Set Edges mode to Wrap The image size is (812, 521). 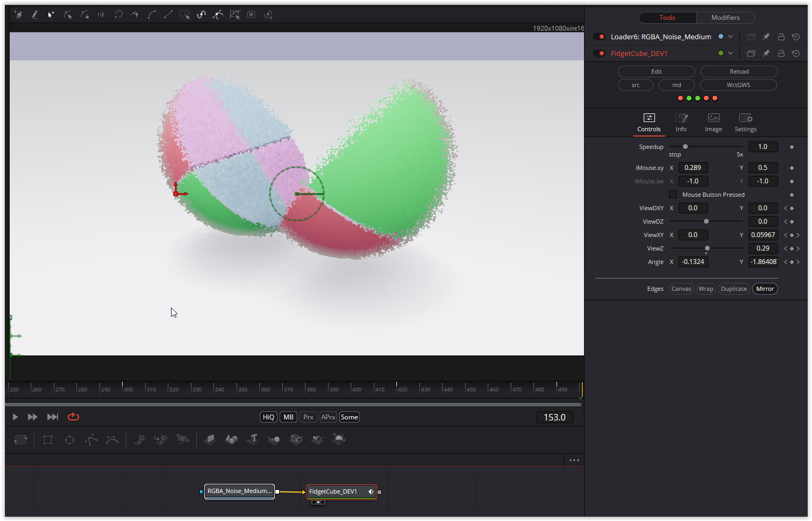coord(706,289)
